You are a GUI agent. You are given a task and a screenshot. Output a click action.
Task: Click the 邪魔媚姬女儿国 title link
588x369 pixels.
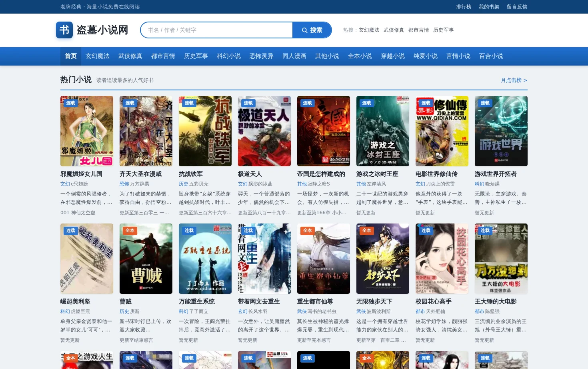(x=81, y=174)
